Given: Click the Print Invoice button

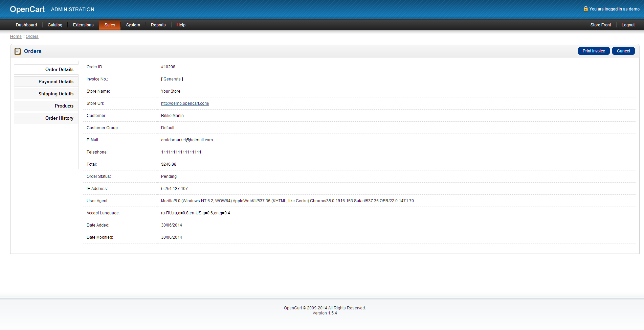Looking at the screenshot, I should (594, 51).
